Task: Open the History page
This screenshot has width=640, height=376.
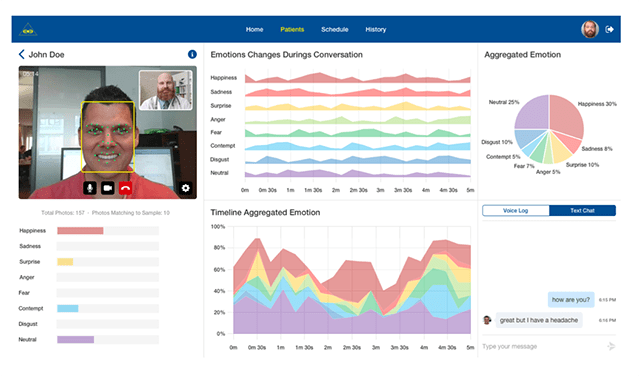Action: click(x=376, y=29)
